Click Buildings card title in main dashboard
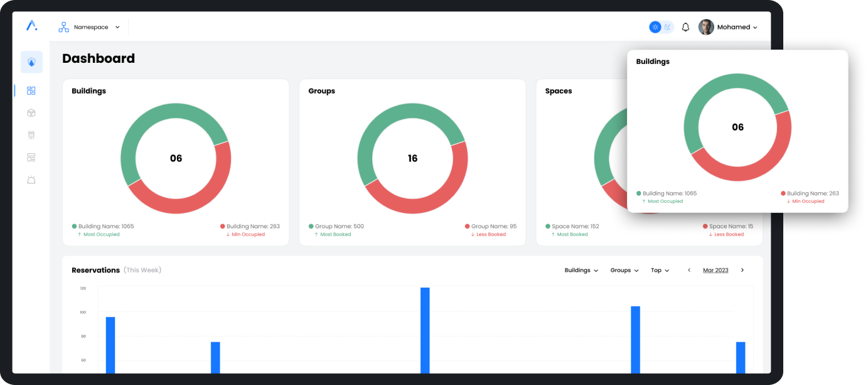The width and height of the screenshot is (868, 385). 88,91
